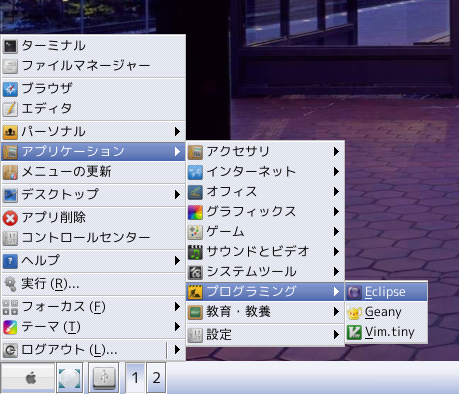
Task: Click the green Vim.tiny icon
Action: coord(354,332)
